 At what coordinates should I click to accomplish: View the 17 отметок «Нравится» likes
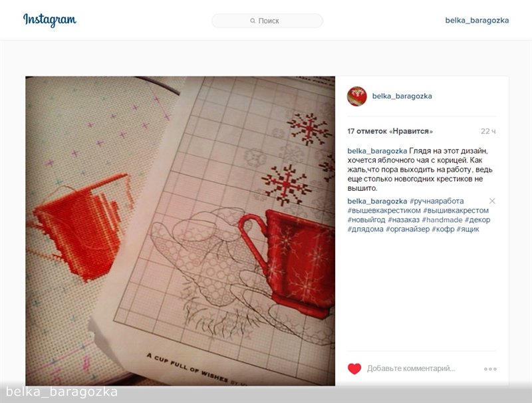[x=390, y=131]
